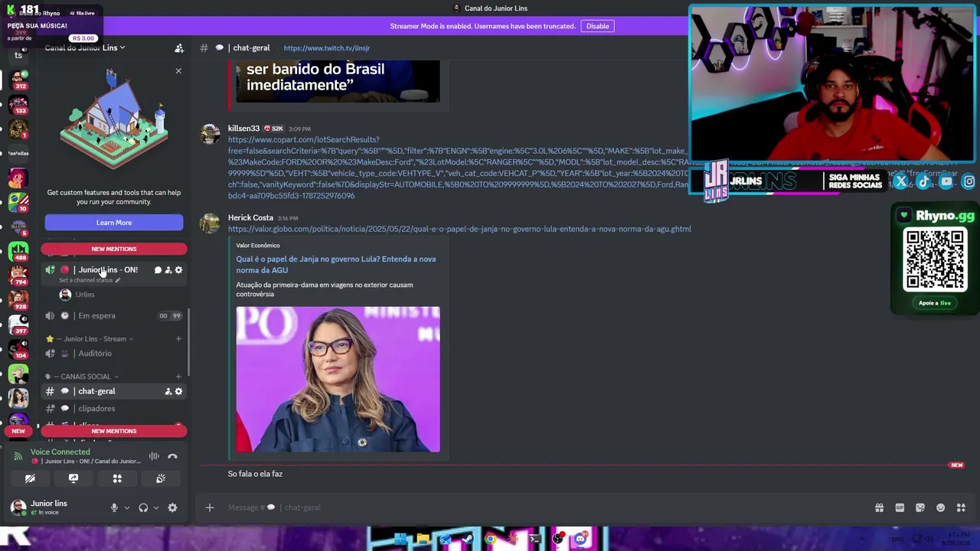Start an activity from voice panel
The width and height of the screenshot is (980, 551).
(117, 478)
